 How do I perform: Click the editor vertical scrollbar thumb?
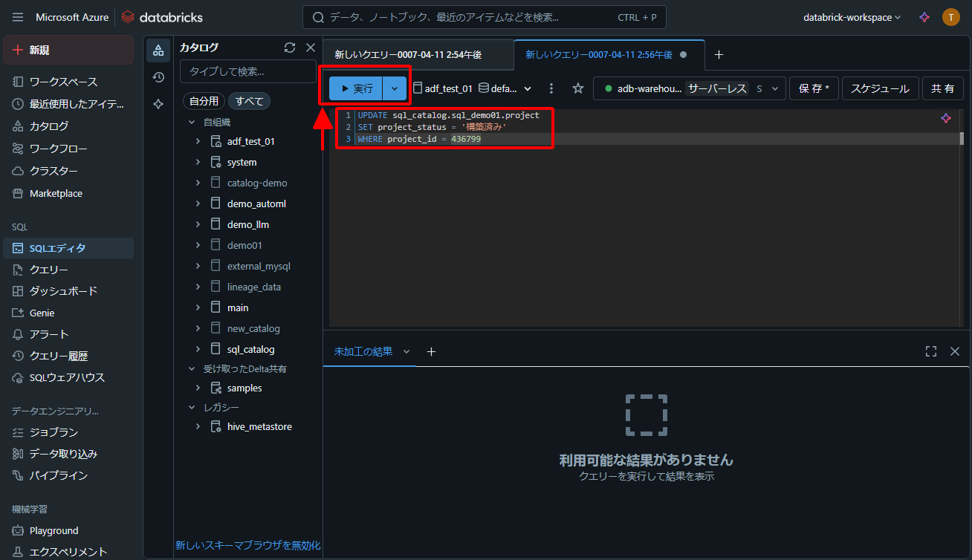pos(962,138)
